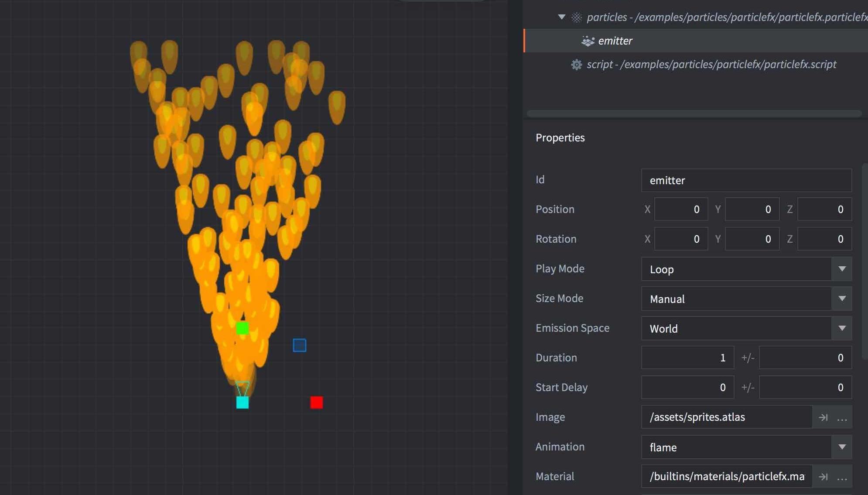
Task: Edit the Rotation Y value field
Action: (x=752, y=239)
